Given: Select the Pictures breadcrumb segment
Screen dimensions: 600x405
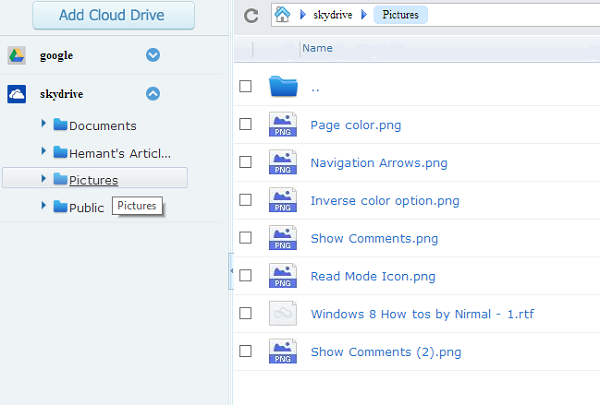Looking at the screenshot, I should click(401, 15).
